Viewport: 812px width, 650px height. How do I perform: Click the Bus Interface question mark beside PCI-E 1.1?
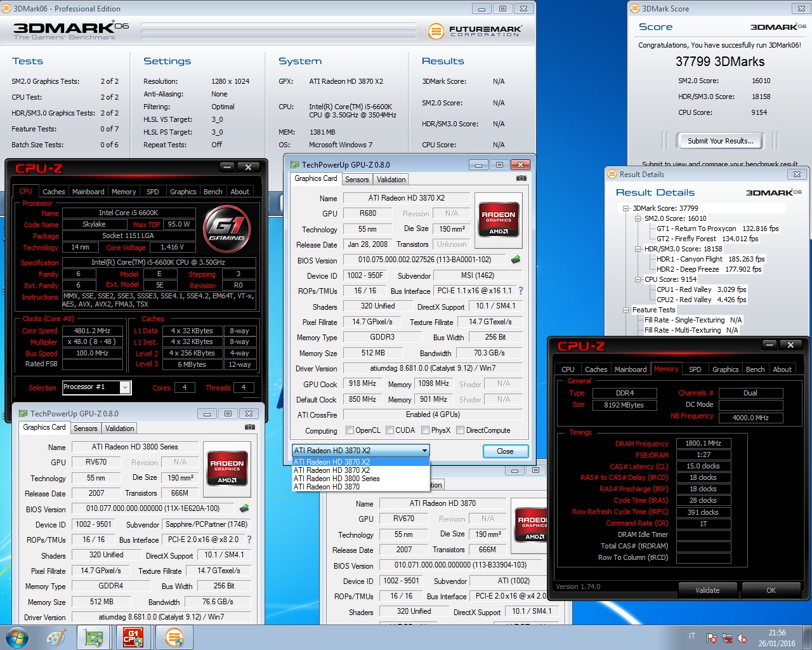coord(521,291)
